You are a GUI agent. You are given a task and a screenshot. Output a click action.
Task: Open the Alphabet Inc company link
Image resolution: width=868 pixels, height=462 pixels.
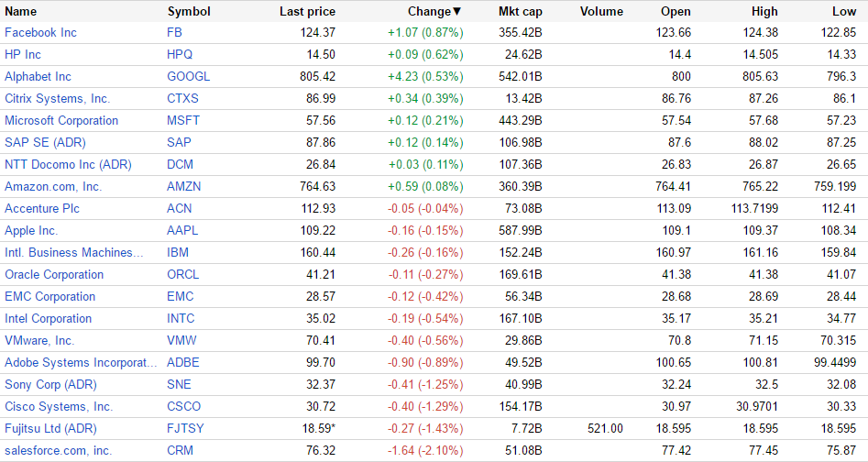(x=38, y=77)
